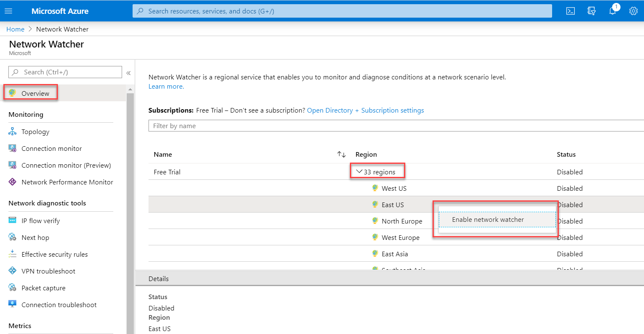Focus the top resources search box
644x334 pixels.
coord(342,11)
